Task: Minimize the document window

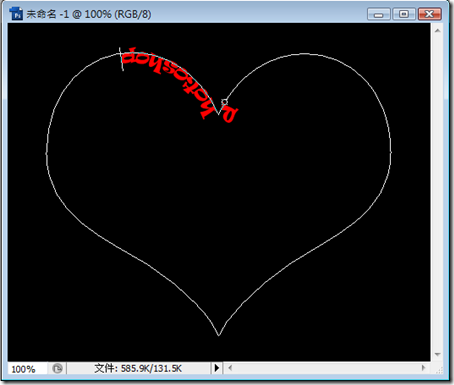Action: tap(379, 14)
